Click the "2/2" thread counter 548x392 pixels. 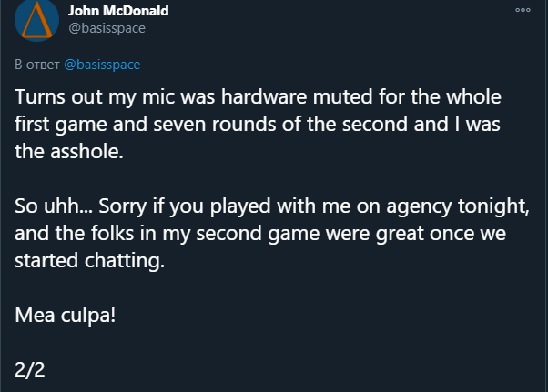32,370
